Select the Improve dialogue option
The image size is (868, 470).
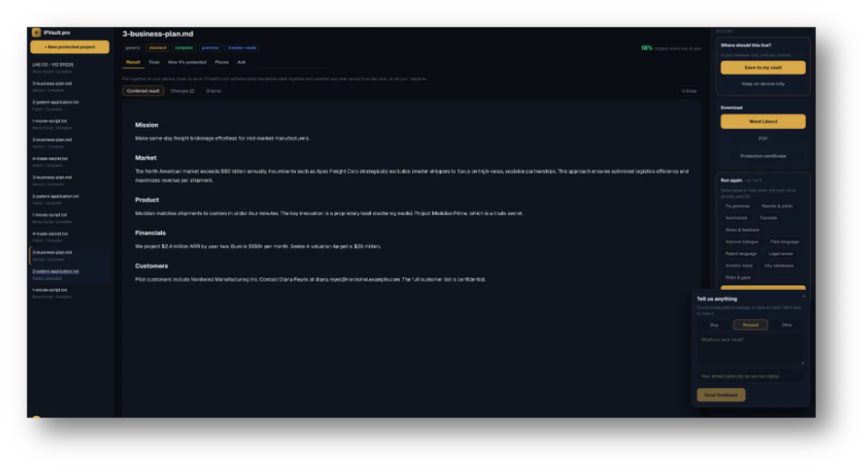tap(742, 242)
